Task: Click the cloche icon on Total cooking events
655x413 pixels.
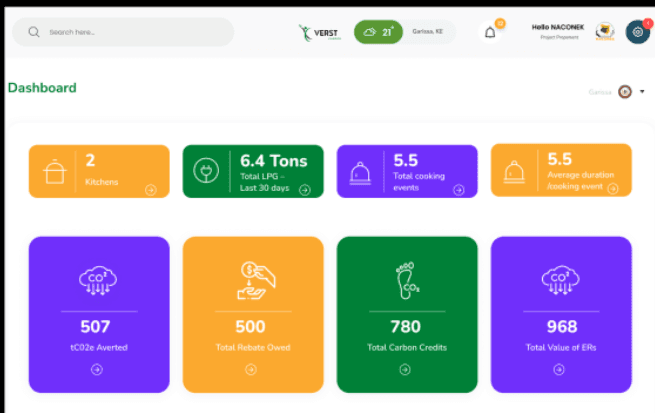Action: coord(361,171)
